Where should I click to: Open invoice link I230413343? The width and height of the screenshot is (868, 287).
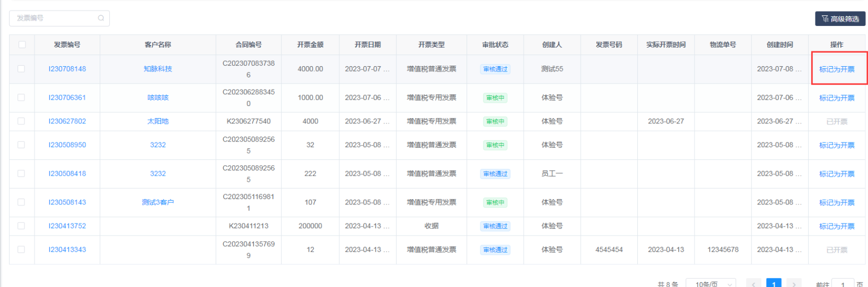click(x=67, y=249)
